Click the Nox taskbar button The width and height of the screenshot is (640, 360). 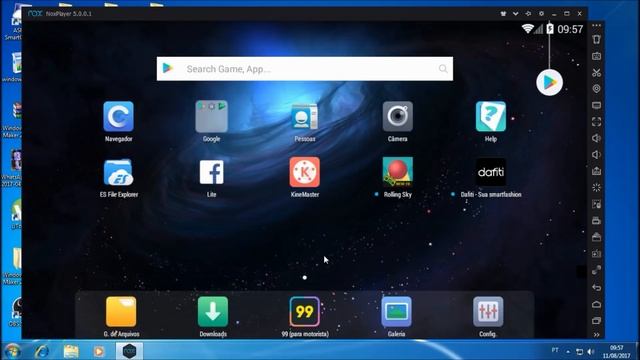point(129,351)
